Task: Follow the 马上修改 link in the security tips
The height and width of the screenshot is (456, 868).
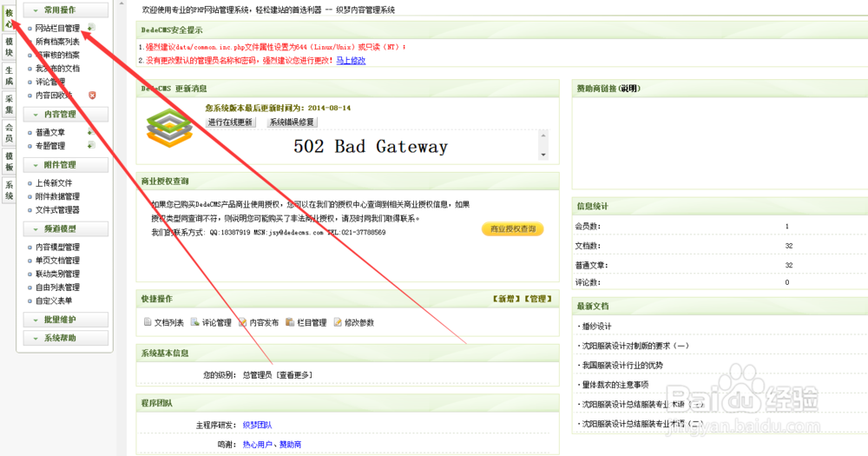Action: [x=351, y=61]
